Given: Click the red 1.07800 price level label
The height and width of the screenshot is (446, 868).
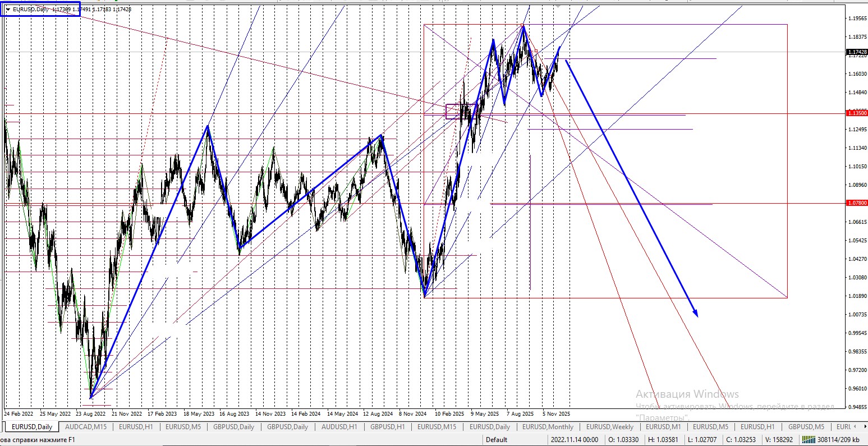Looking at the screenshot, I should pyautogui.click(x=856, y=203).
